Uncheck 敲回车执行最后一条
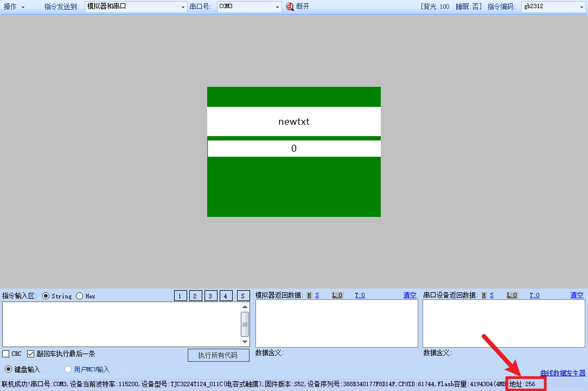This screenshot has width=588, height=391. [x=30, y=354]
